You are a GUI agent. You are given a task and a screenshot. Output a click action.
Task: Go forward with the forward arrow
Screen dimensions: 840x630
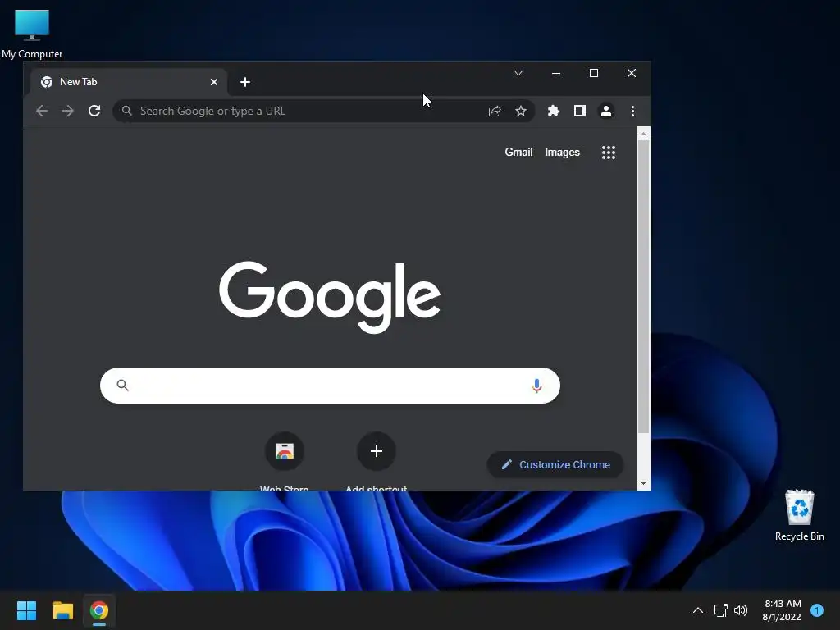tap(68, 111)
